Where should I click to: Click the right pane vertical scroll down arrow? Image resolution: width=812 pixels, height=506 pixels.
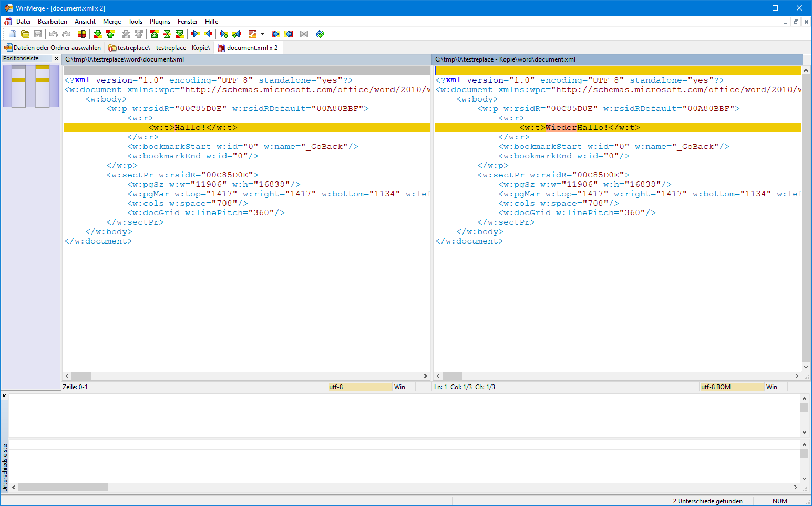(x=806, y=367)
